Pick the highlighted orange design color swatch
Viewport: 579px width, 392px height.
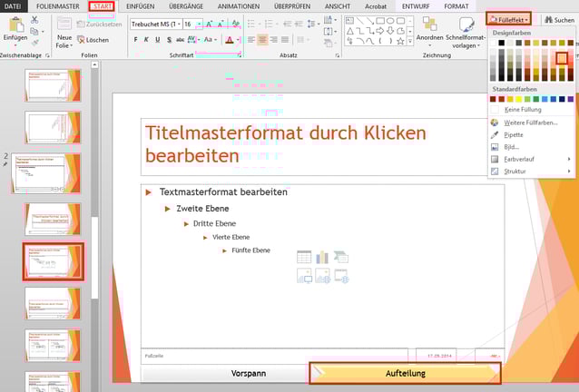click(x=563, y=58)
